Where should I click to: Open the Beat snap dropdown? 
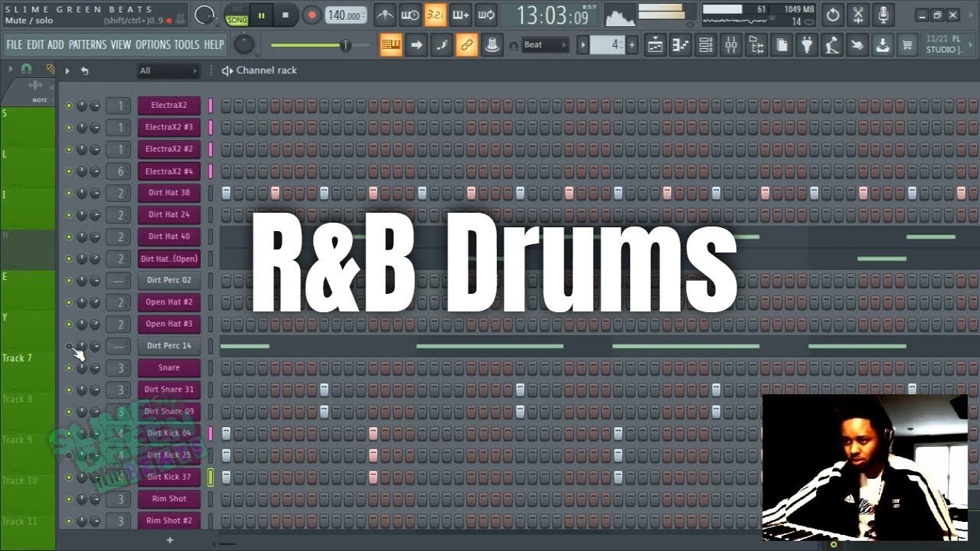pos(545,45)
